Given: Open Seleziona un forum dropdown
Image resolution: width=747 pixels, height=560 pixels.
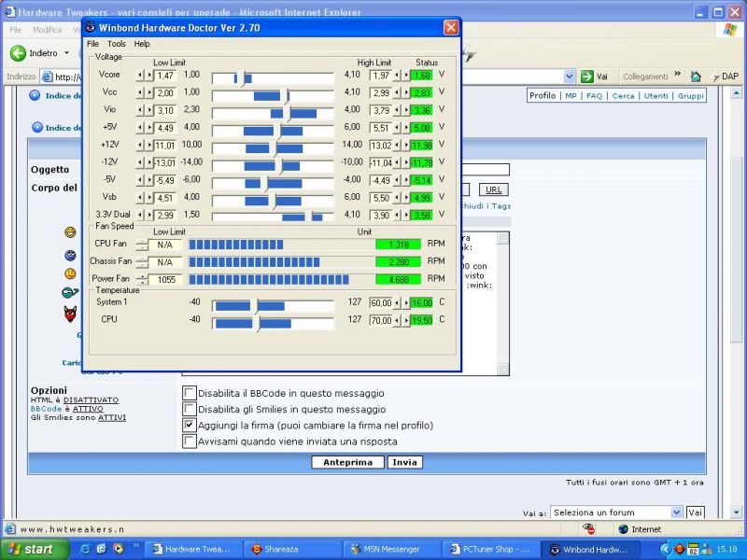Looking at the screenshot, I should point(616,512).
